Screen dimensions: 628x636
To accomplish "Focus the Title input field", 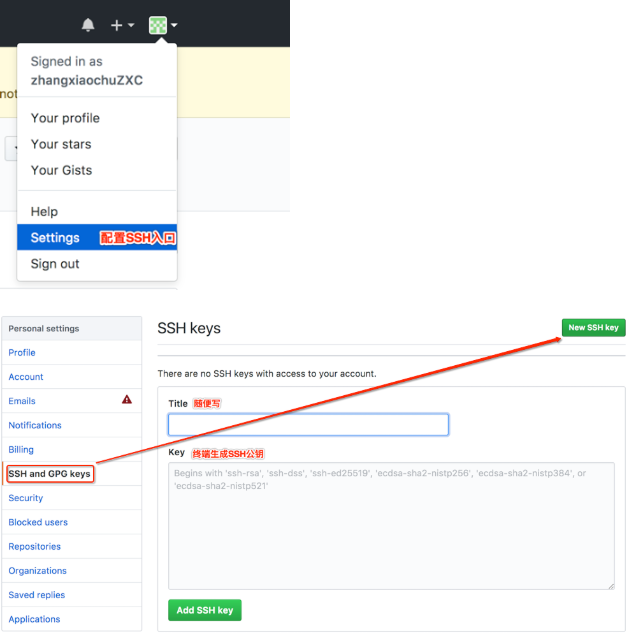I will click(308, 425).
